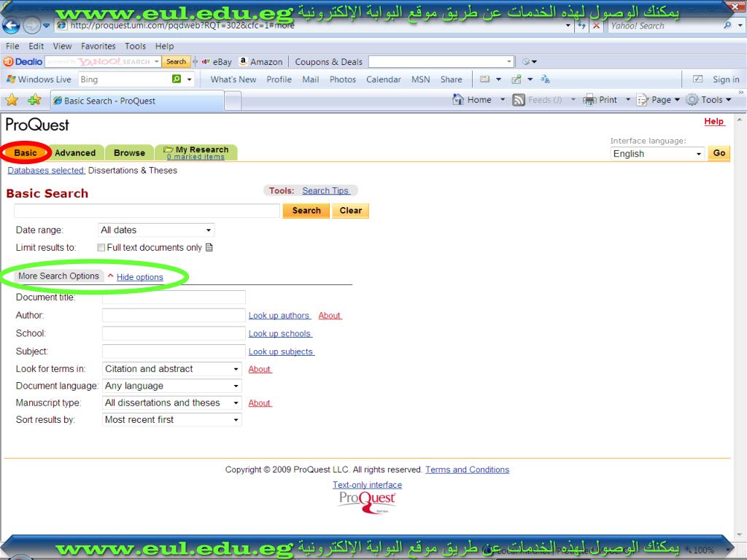Screen dimensions: 747x560
Task: Click the Refresh icon beside address bar
Action: pos(581,26)
